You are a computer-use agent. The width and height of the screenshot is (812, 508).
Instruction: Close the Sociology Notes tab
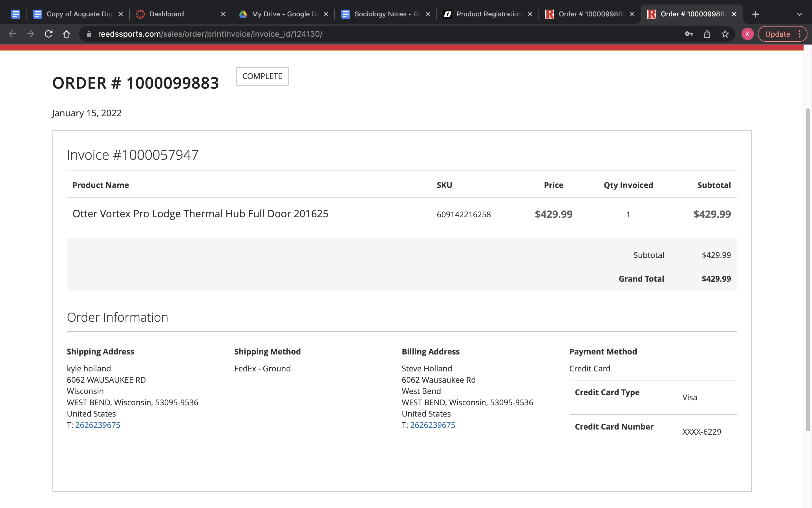pyautogui.click(x=428, y=14)
